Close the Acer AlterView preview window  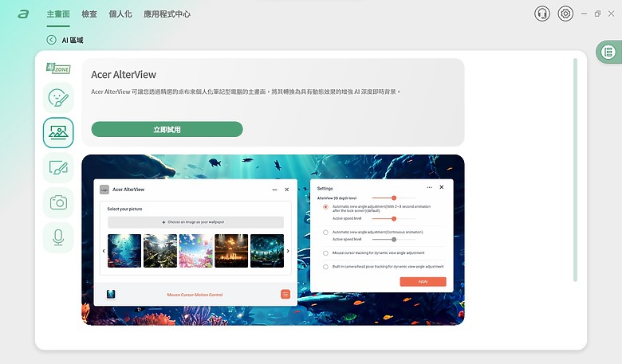(x=287, y=190)
